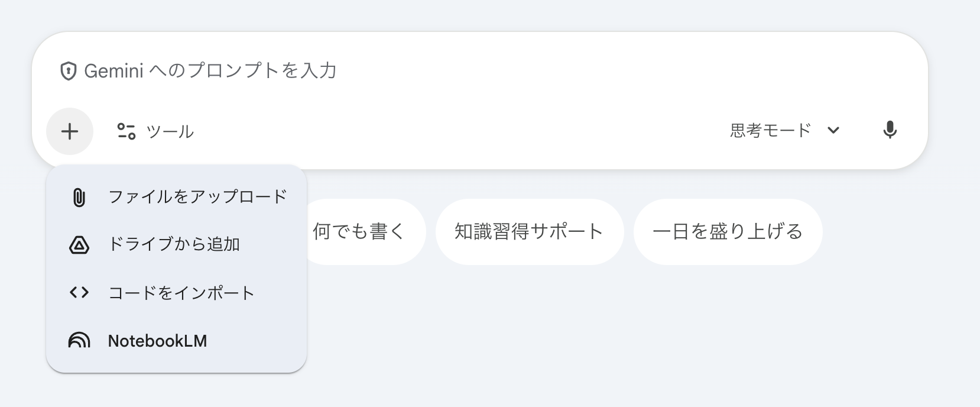The height and width of the screenshot is (407, 980).
Task: Expand the chevron next to 思考モード
Action: click(833, 130)
